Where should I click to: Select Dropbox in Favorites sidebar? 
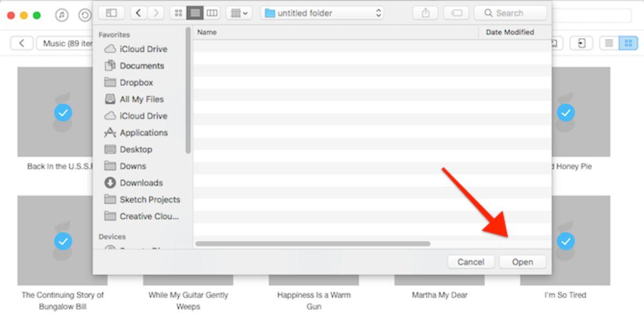[x=136, y=83]
